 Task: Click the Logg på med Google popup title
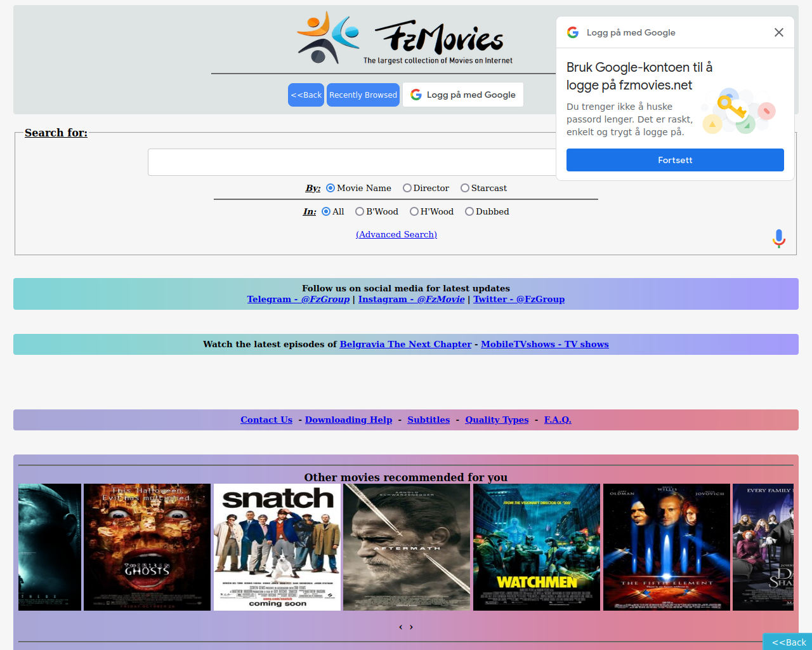(631, 32)
